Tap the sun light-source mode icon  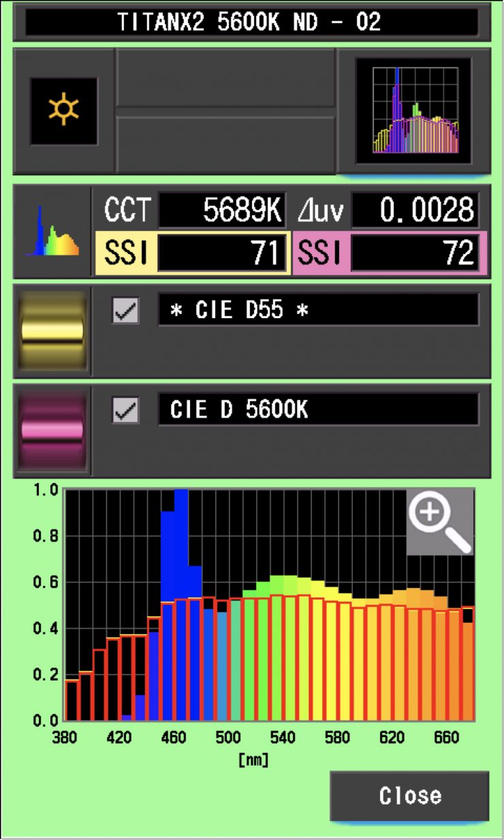pyautogui.click(x=63, y=110)
